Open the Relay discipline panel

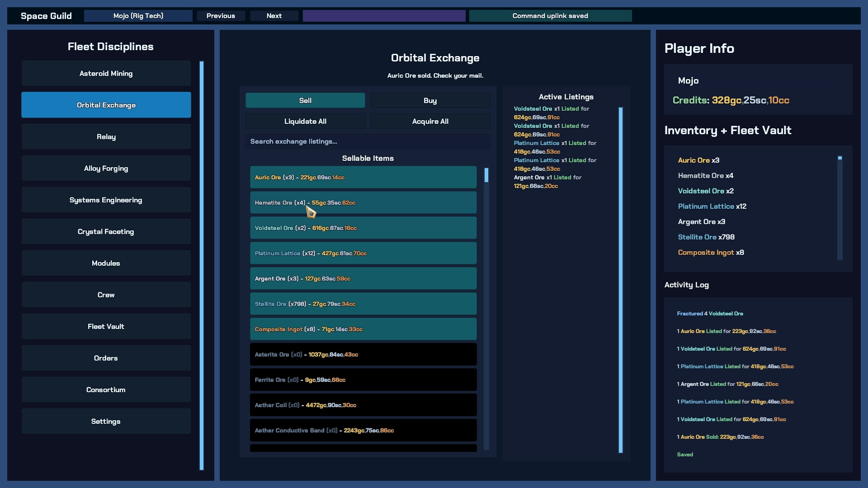coord(105,136)
